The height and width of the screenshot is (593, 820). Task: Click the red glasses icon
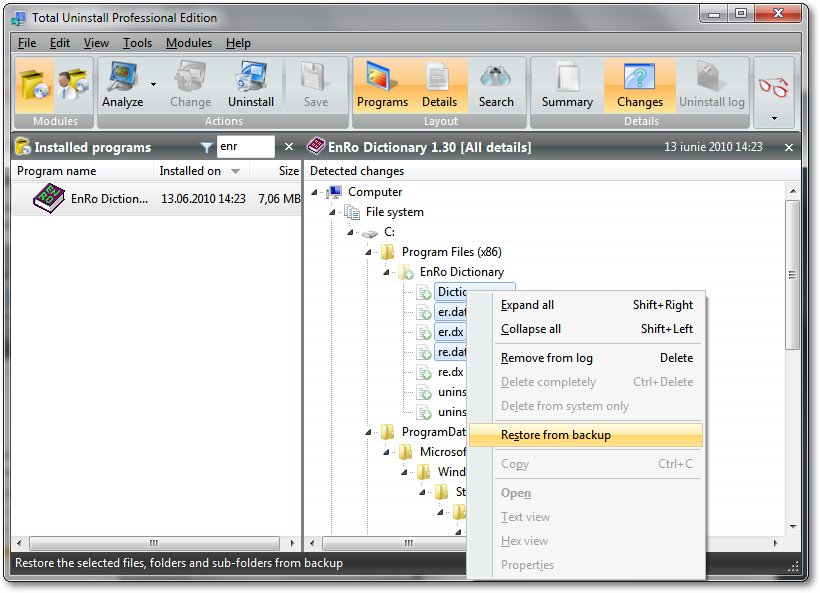(773, 85)
